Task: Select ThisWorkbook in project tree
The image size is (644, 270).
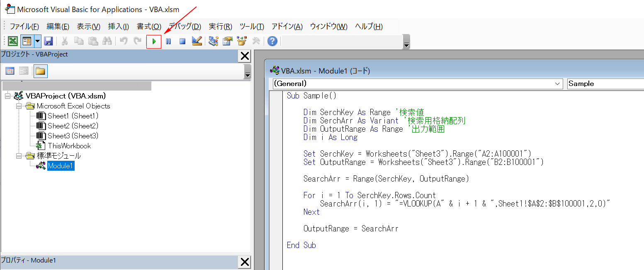Action: click(x=69, y=146)
